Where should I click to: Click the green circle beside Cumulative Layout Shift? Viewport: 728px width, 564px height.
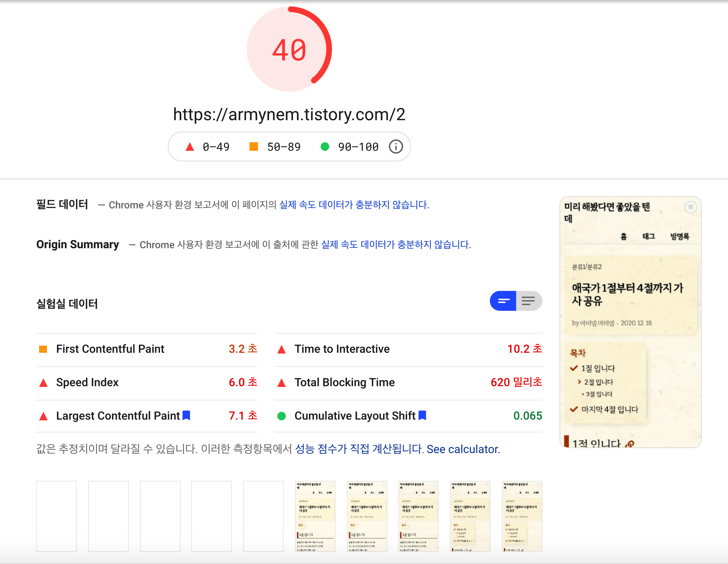(282, 416)
